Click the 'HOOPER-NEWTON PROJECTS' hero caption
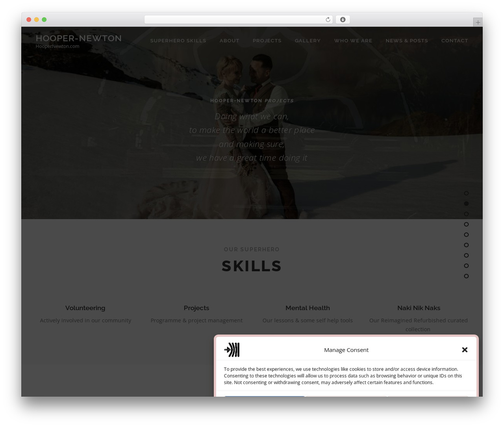Viewport: 504px width, 427px height. (x=252, y=101)
